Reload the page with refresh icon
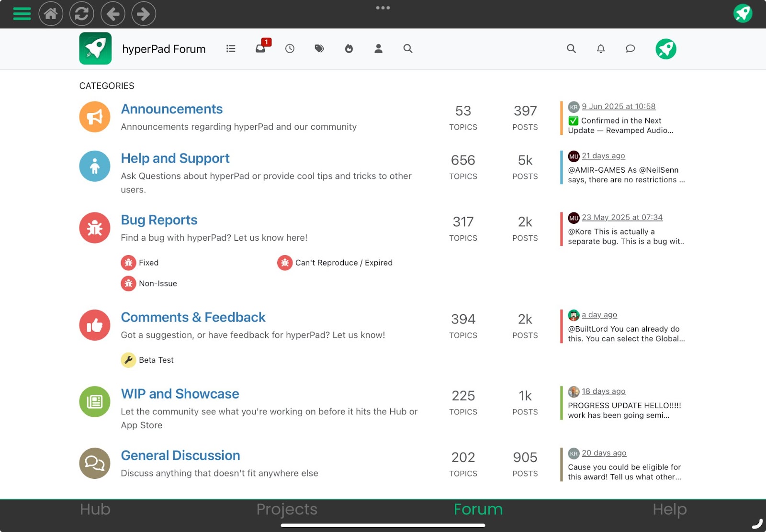 (82, 14)
